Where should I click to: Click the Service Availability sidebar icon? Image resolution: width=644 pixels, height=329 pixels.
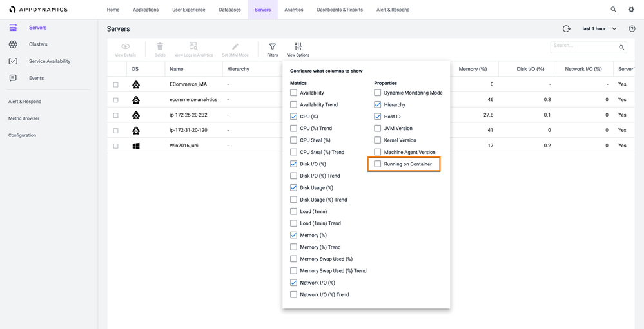(x=13, y=61)
